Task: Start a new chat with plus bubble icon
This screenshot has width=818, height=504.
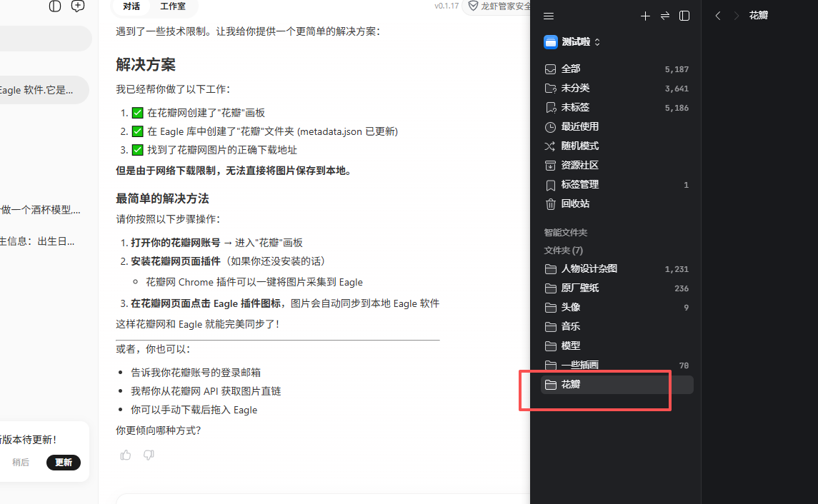Action: (78, 6)
